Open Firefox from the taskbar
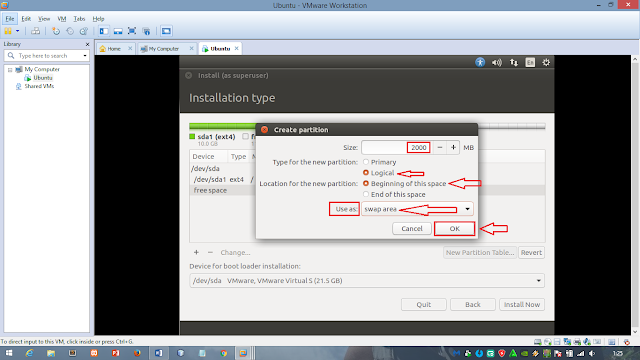Image resolution: width=640 pixels, height=360 pixels. pyautogui.click(x=137, y=353)
